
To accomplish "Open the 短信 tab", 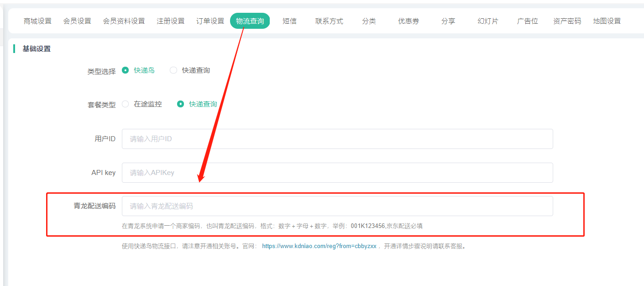I will [289, 21].
